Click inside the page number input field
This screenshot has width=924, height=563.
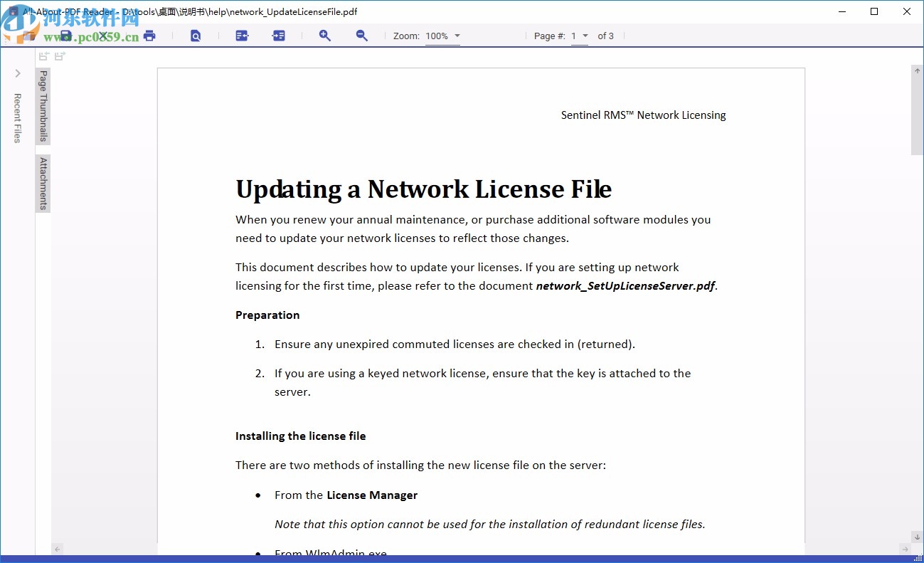pos(575,36)
